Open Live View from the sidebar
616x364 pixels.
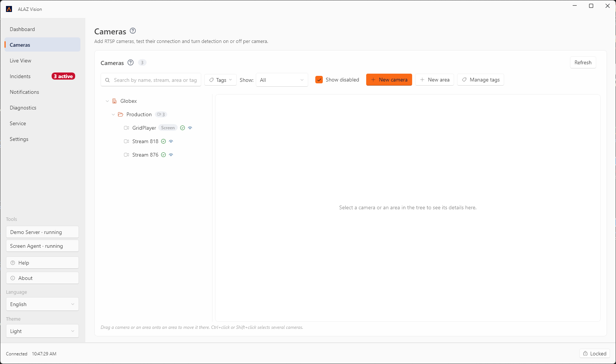(x=42, y=61)
